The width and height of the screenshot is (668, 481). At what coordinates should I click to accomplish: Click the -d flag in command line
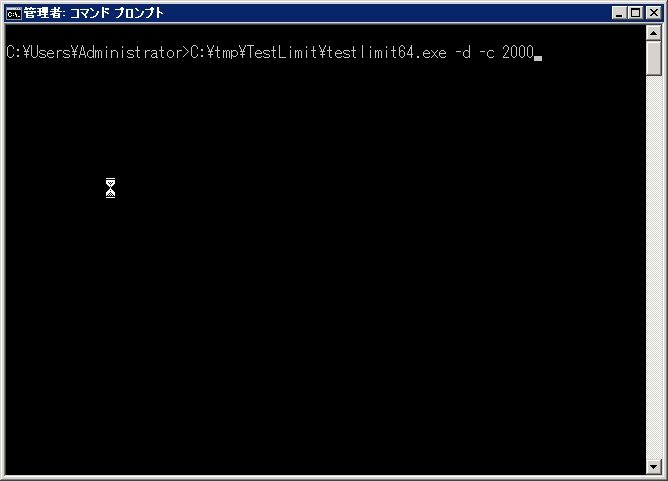click(x=463, y=53)
